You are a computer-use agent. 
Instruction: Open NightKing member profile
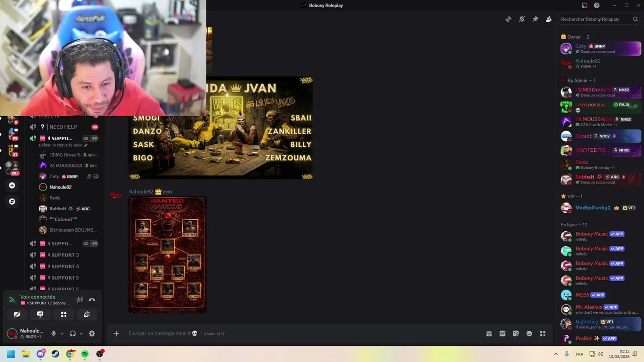pyautogui.click(x=601, y=324)
